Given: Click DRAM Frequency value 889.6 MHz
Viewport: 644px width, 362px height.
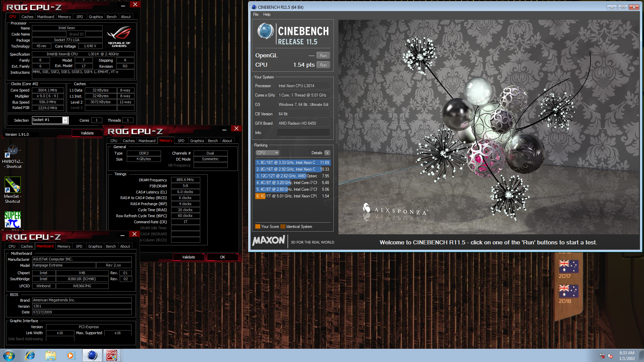Looking at the screenshot, I should 185,180.
